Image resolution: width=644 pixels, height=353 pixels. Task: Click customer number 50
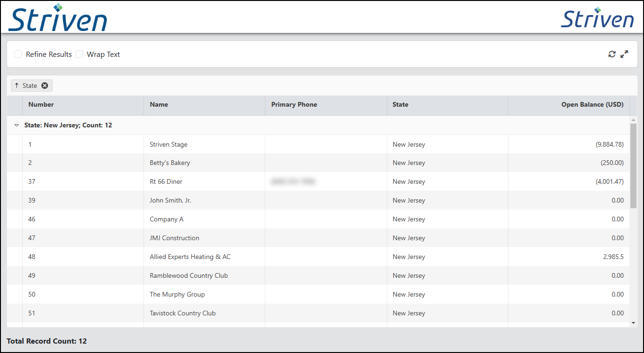32,294
